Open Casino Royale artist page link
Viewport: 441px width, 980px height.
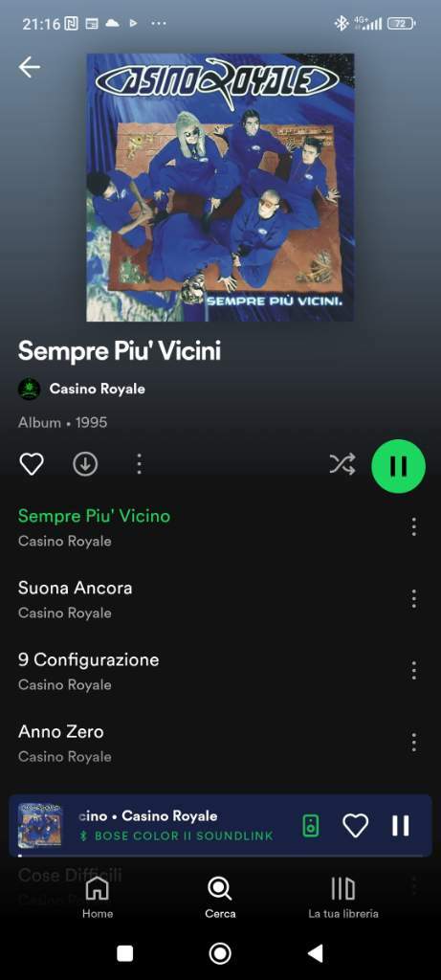tap(97, 389)
